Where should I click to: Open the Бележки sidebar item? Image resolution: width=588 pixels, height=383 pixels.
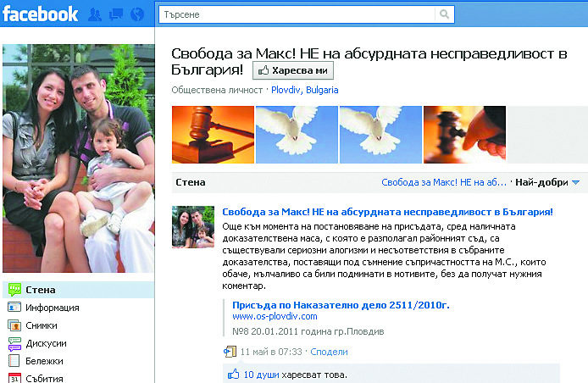click(44, 361)
